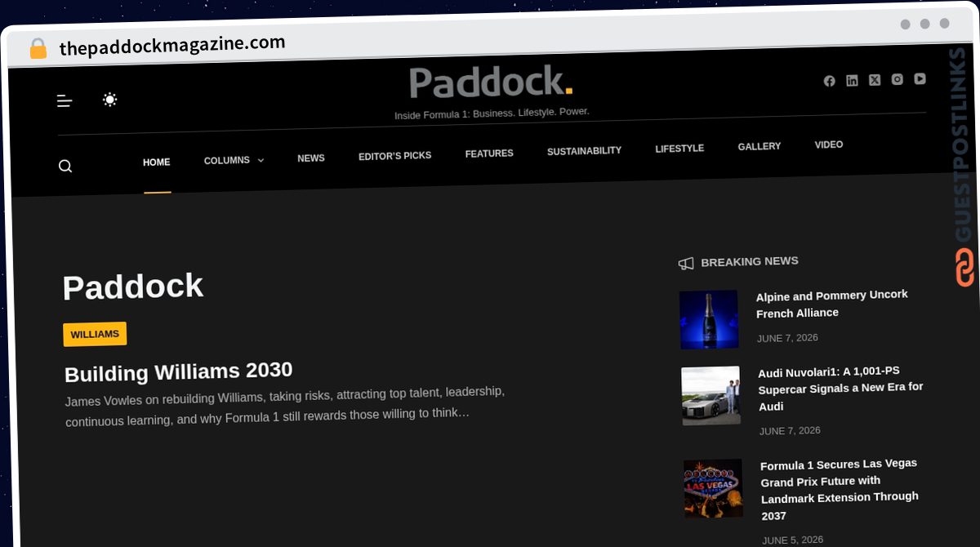Open the hamburger side menu
980x547 pixels.
point(65,101)
